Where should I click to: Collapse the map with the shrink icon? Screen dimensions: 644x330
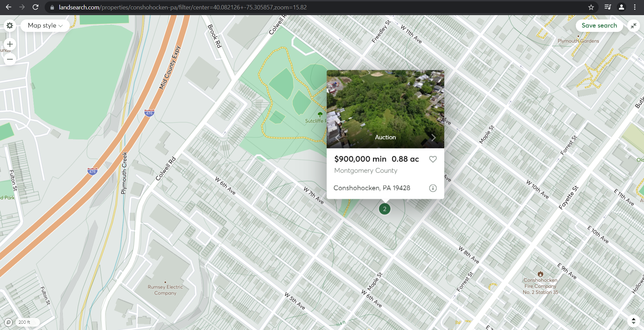coord(634,26)
